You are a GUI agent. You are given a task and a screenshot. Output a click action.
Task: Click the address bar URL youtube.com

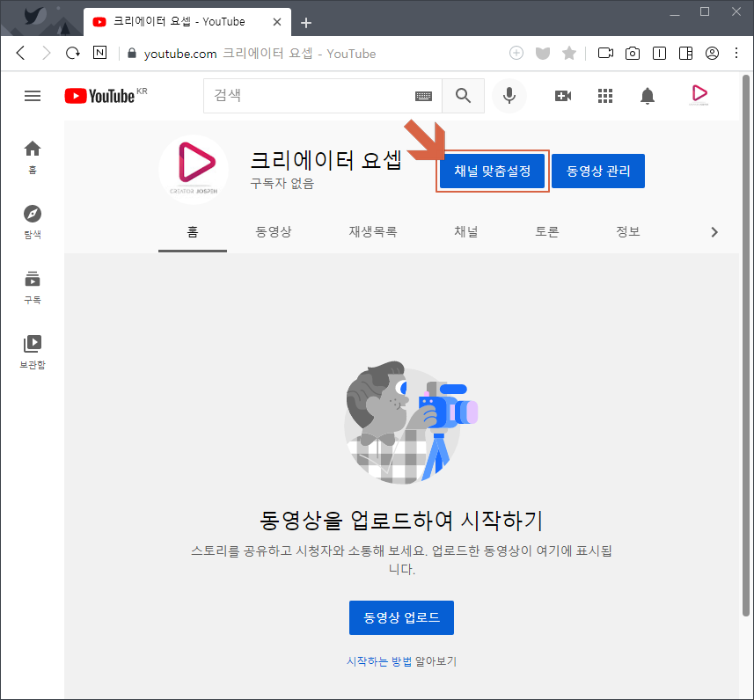tap(180, 54)
